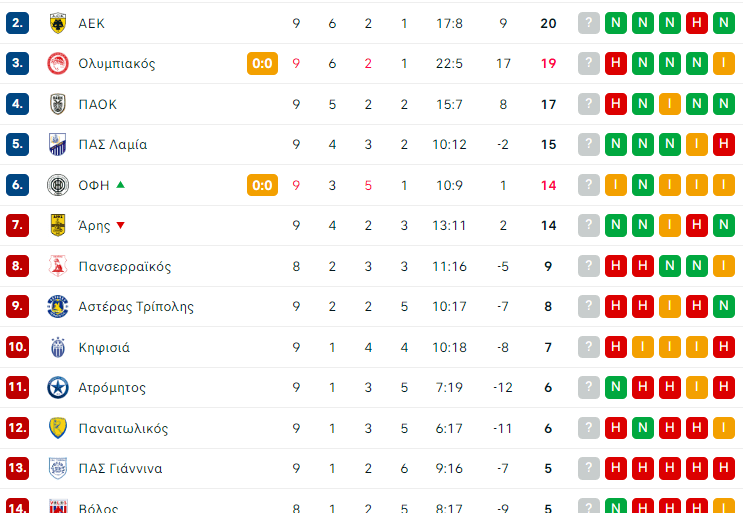The height and width of the screenshot is (513, 743).
Task: Click the orange I draw badge in Ολυμπιακός row
Action: click(x=724, y=64)
